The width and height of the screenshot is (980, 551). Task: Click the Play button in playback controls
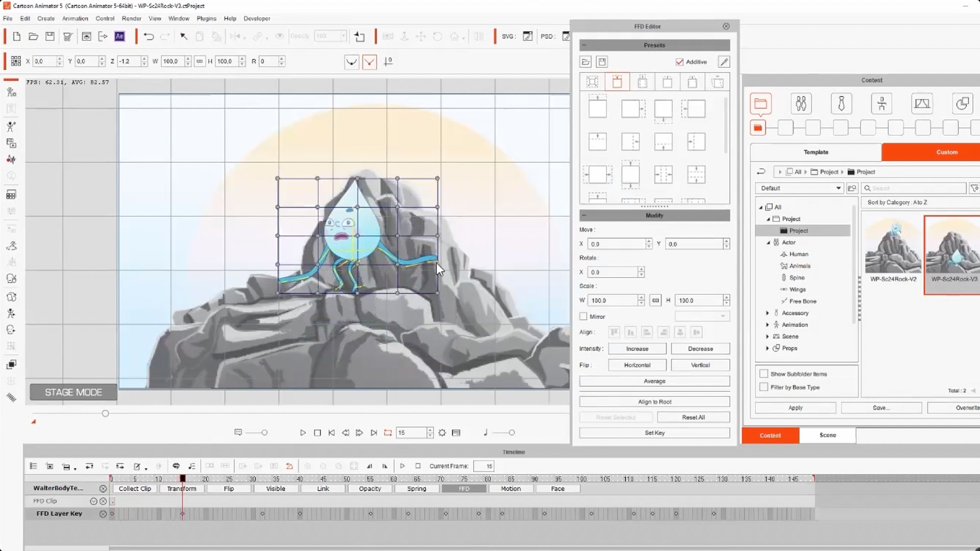point(303,433)
